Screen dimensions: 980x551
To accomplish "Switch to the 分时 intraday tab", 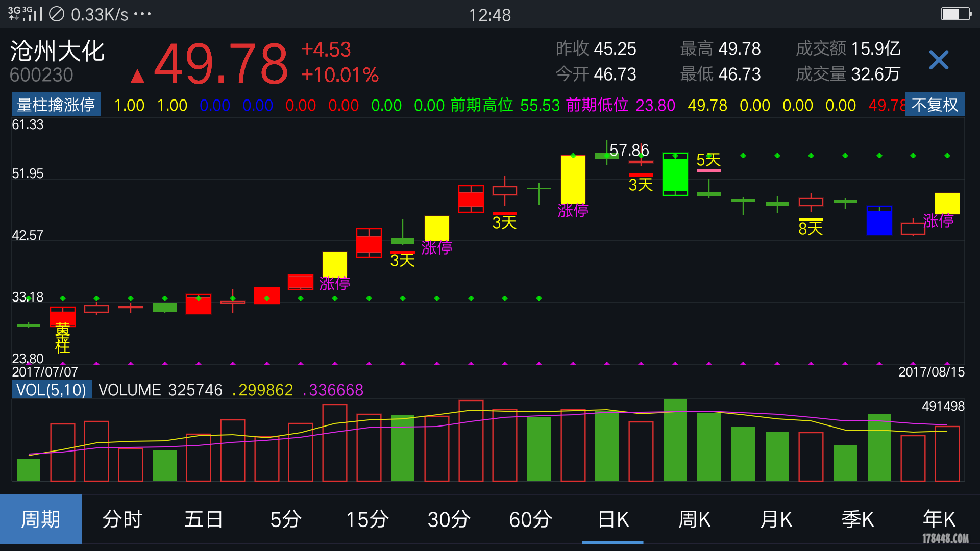I will point(122,519).
